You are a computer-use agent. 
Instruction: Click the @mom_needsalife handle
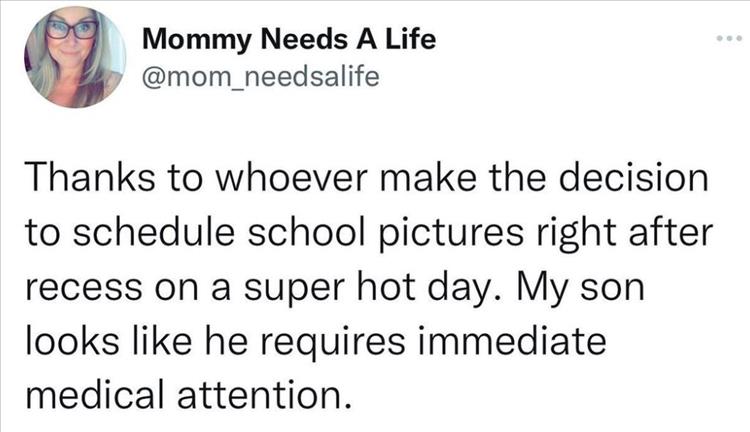click(x=262, y=76)
